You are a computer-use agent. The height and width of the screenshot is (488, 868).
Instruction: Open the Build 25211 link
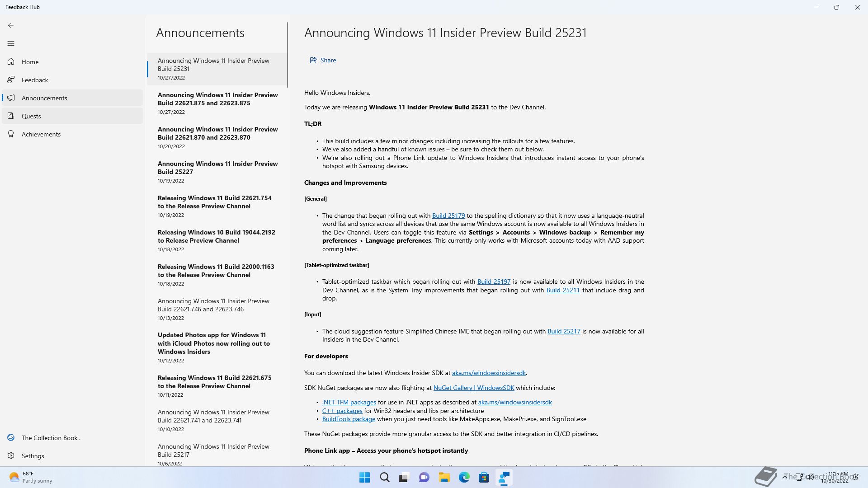[563, 290]
